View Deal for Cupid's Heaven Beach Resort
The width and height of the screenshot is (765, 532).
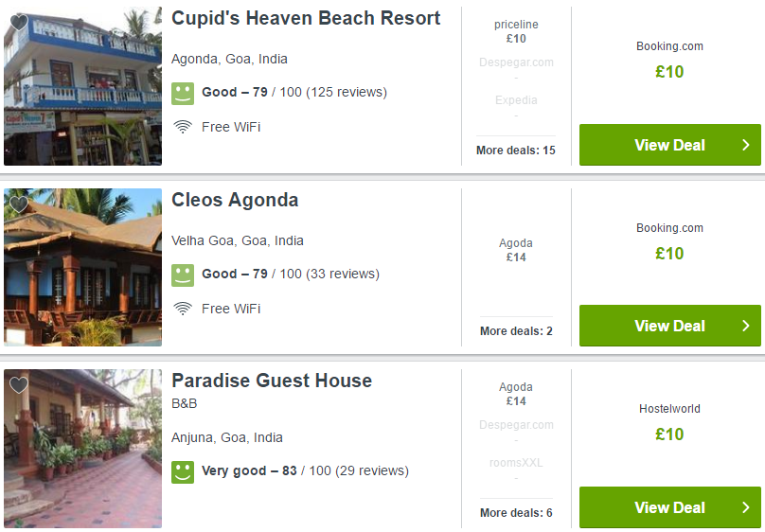[670, 145]
